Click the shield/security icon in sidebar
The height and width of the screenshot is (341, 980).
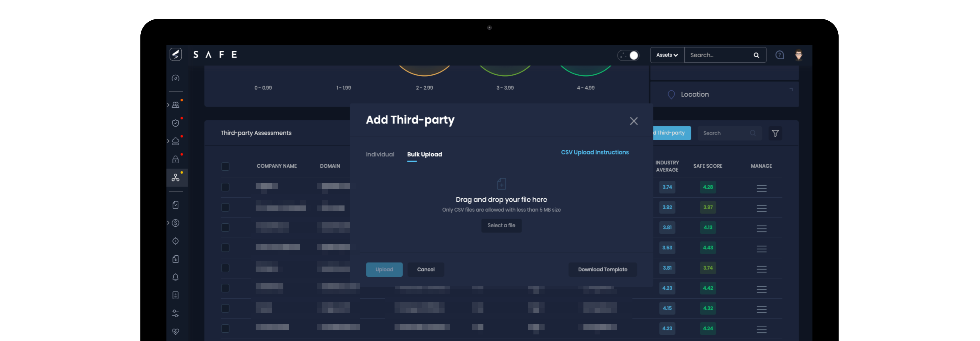point(176,123)
